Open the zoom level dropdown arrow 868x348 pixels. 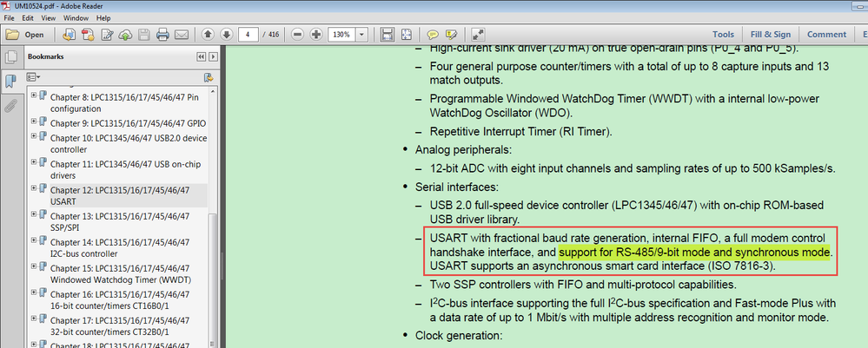pyautogui.click(x=362, y=35)
